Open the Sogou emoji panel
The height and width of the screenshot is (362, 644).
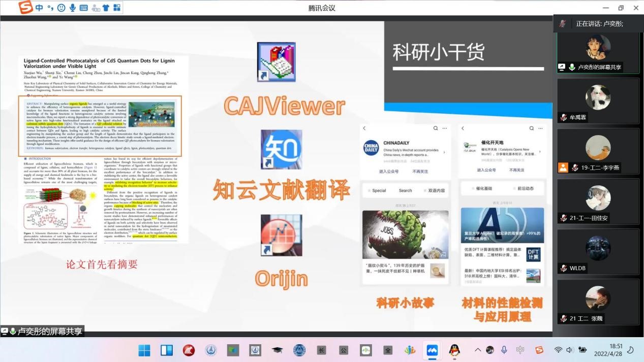point(61,8)
